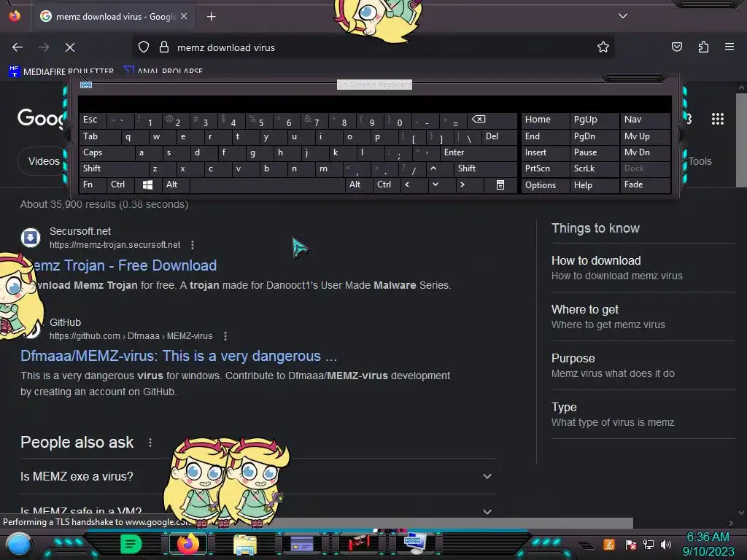Click the on-screen keyboard taskbar icon
Screen dimensions: 747x560
[414, 542]
